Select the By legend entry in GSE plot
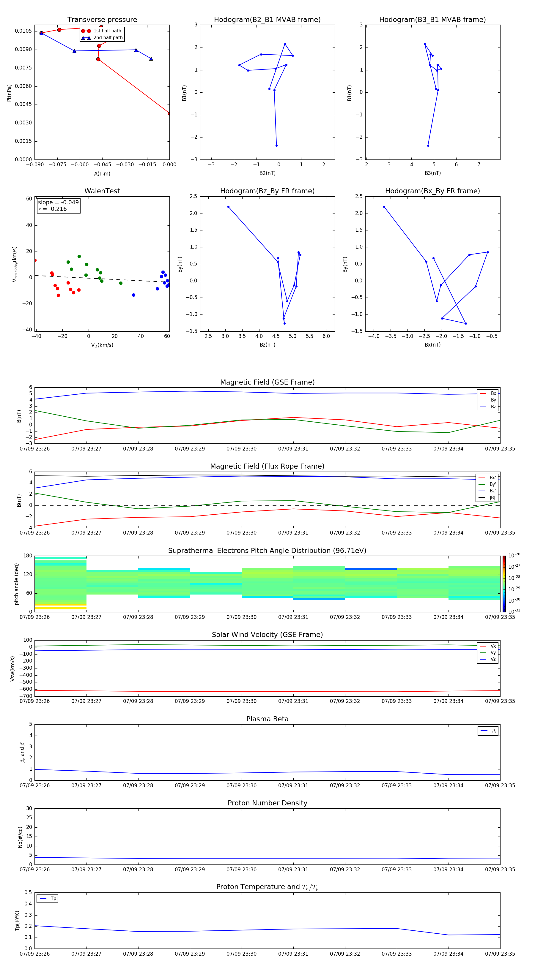This screenshot has height=980, width=535. point(488,400)
